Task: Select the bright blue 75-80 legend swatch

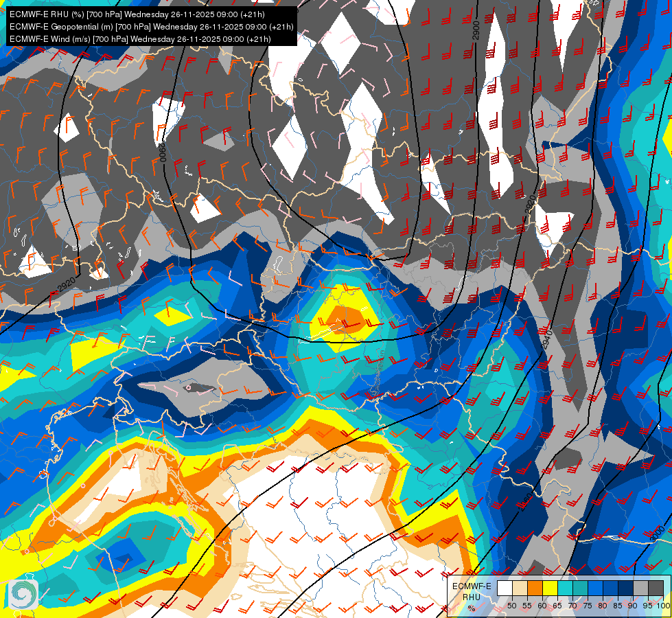Action: [x=596, y=588]
